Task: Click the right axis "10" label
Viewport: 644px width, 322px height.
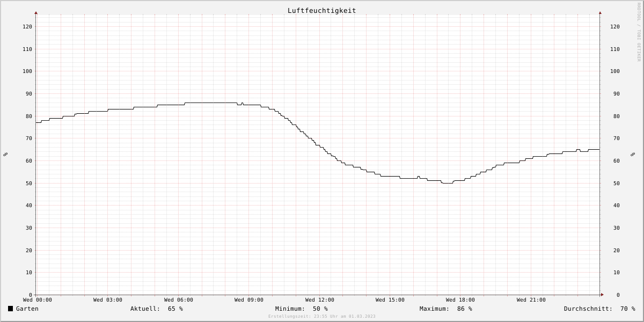Action: click(617, 273)
